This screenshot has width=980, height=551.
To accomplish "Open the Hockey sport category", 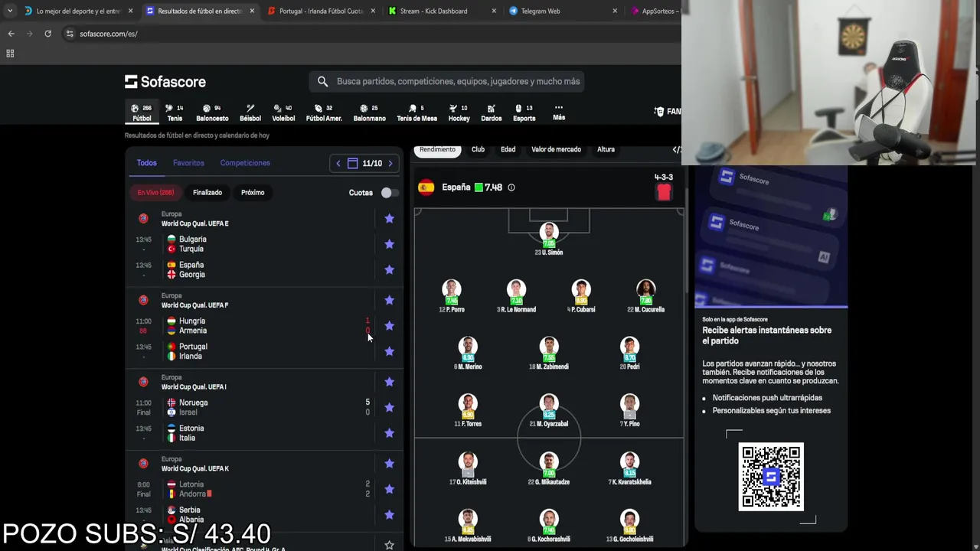I will point(459,112).
